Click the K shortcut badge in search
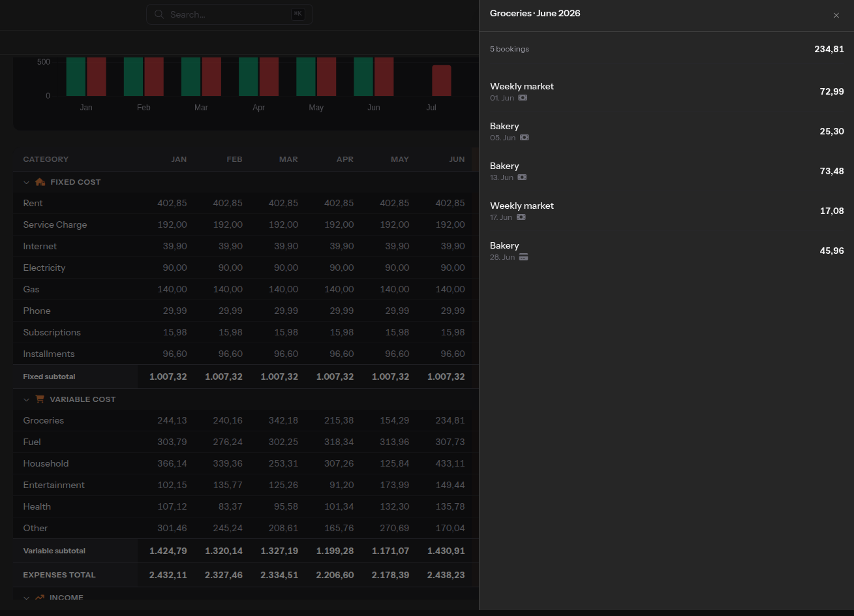 [x=297, y=14]
